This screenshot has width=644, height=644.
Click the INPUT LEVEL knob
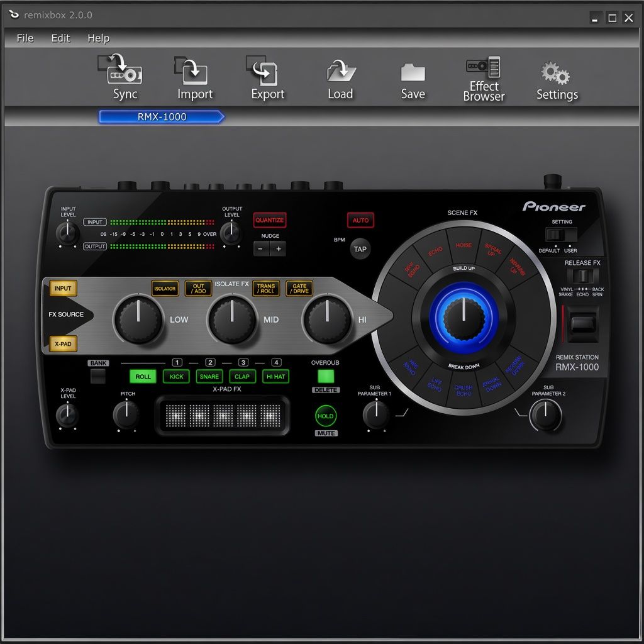pyautogui.click(x=67, y=233)
